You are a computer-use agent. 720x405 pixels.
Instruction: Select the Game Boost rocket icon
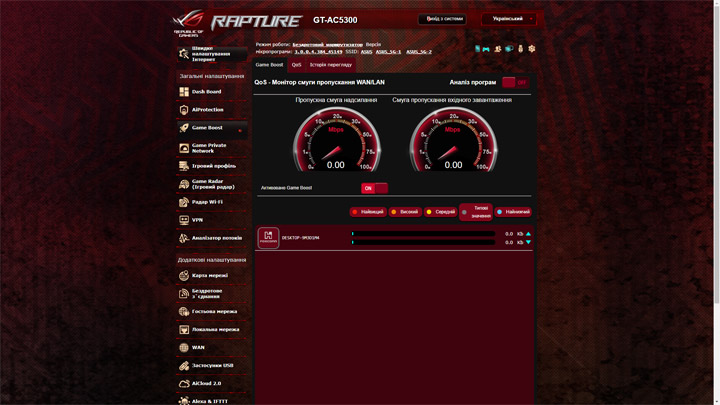tap(184, 128)
